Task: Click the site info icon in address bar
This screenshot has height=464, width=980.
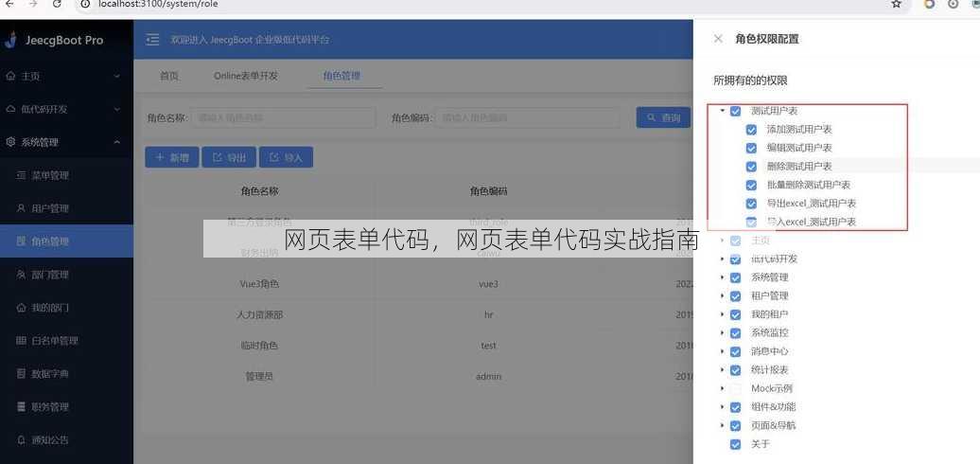Action: [86, 4]
